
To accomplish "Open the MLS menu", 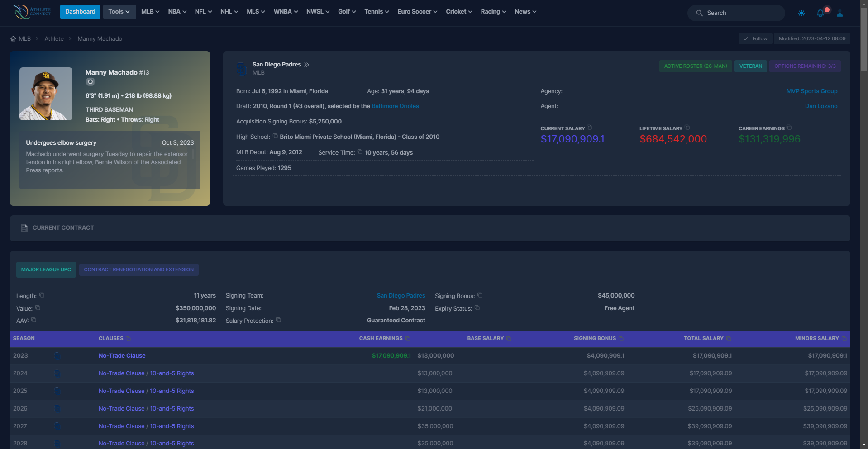I will [256, 12].
